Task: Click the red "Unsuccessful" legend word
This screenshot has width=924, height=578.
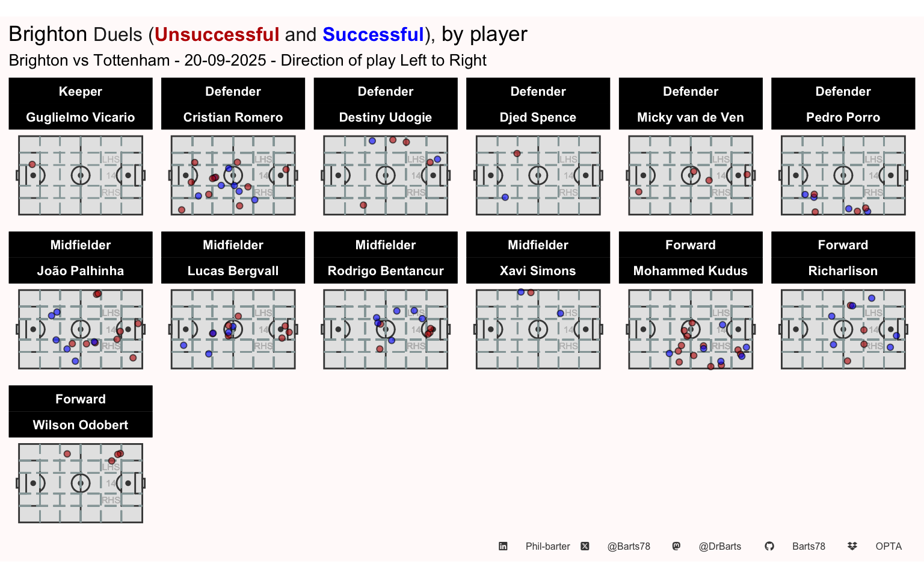Action: point(217,34)
